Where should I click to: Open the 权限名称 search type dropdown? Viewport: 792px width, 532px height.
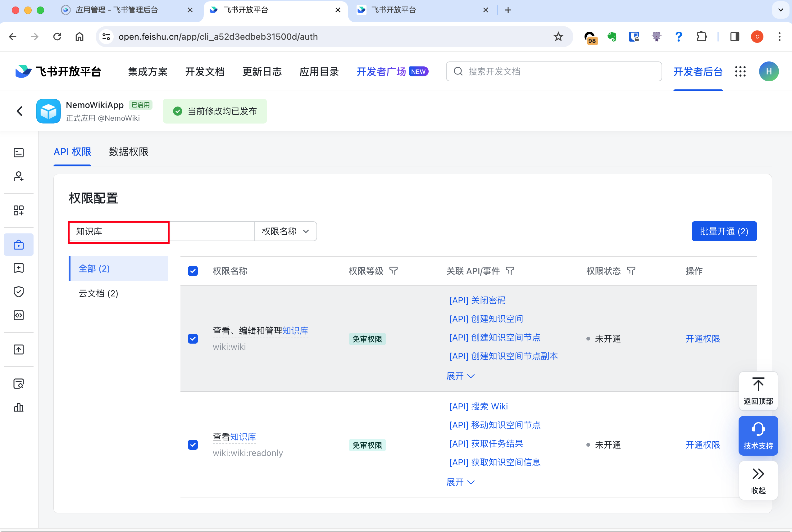285,232
